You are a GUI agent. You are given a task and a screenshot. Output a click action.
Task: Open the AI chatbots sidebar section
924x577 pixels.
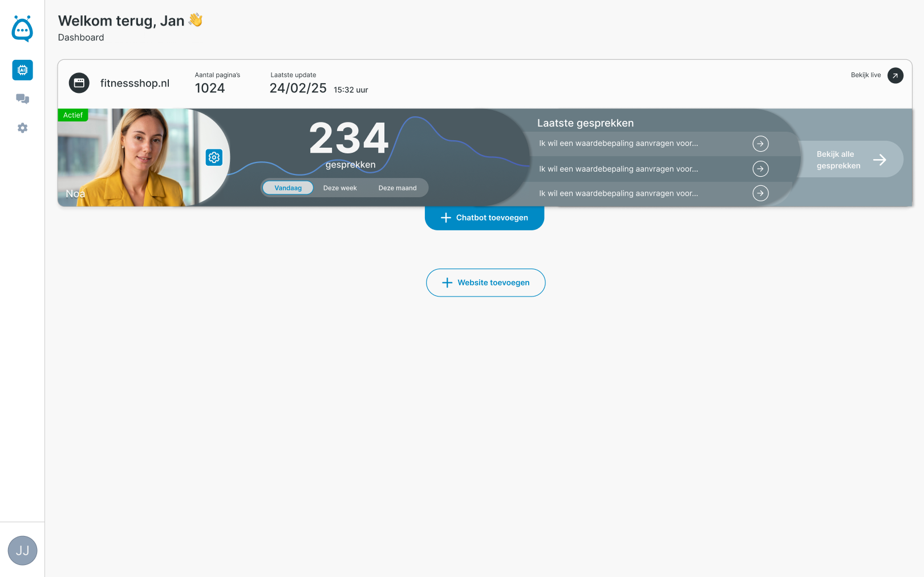(22, 70)
